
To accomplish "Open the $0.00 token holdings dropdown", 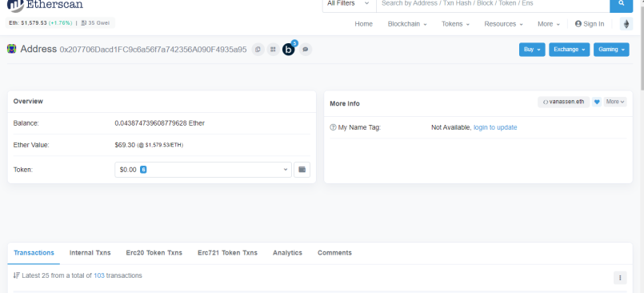I will 203,169.
